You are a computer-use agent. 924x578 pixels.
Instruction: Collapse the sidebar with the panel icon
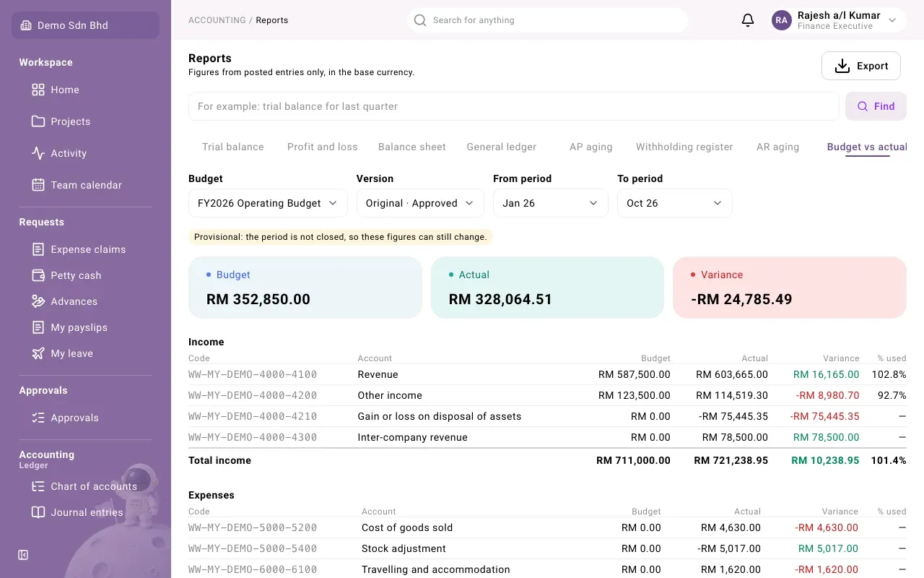(23, 555)
